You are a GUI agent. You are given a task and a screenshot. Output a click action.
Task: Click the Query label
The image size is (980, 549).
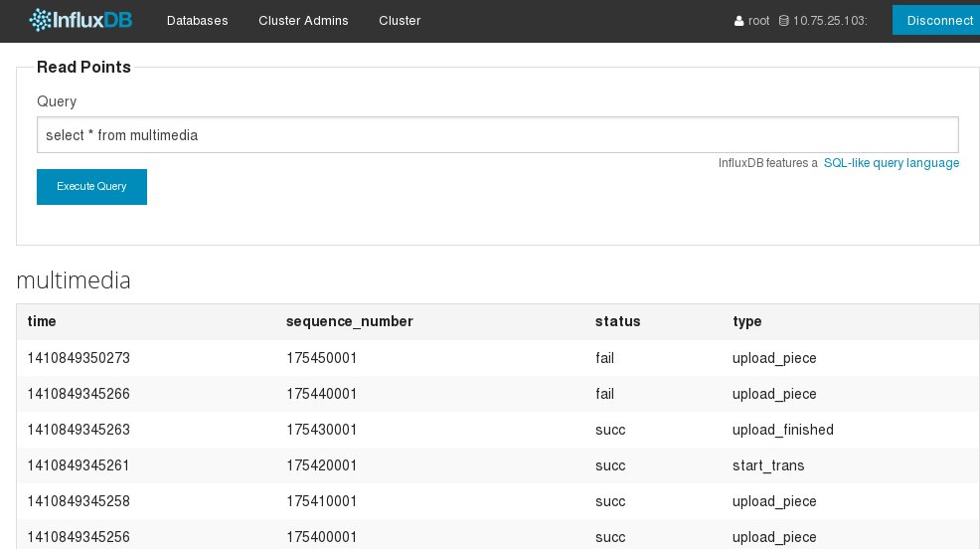pyautogui.click(x=57, y=101)
